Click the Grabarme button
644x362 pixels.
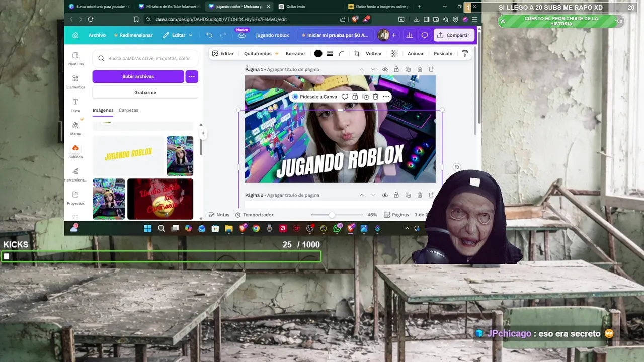[145, 92]
